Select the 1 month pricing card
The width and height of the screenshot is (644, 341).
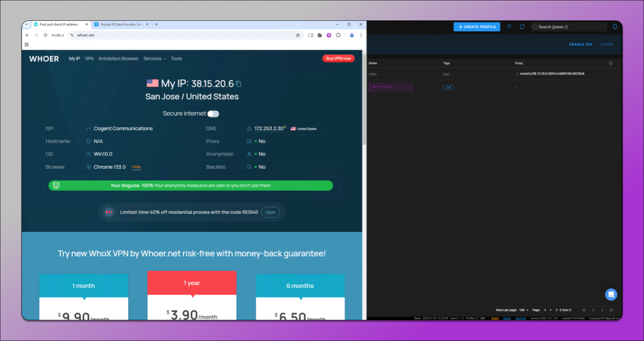[x=84, y=297]
